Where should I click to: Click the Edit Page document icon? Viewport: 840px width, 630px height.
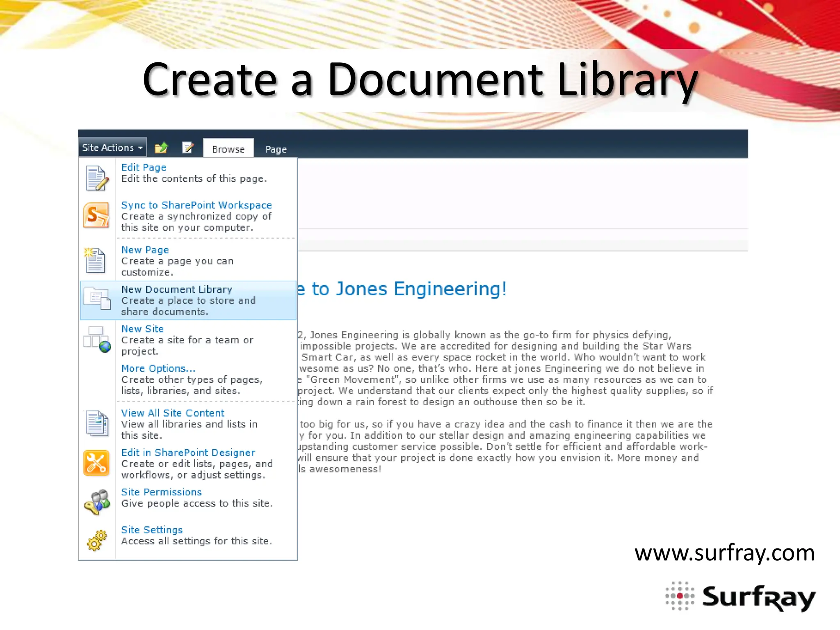pyautogui.click(x=97, y=178)
